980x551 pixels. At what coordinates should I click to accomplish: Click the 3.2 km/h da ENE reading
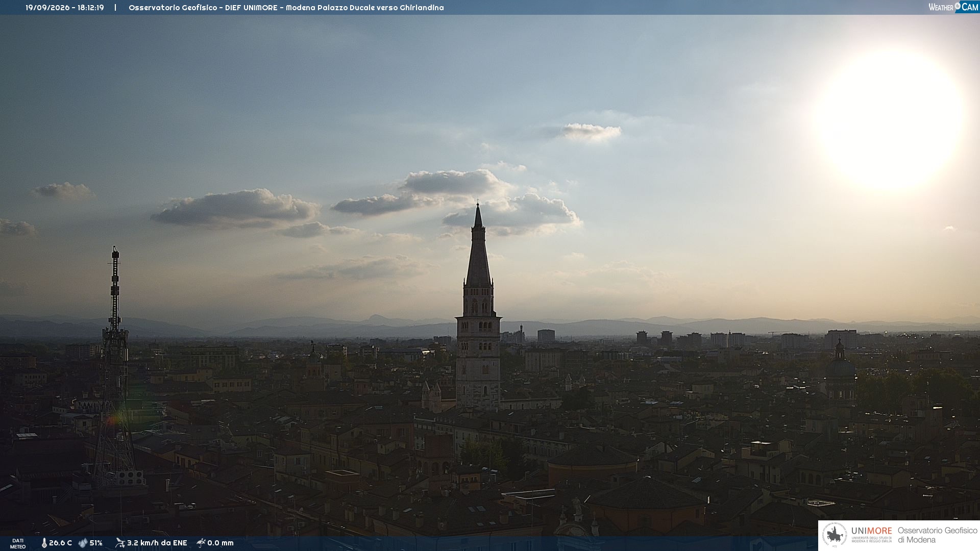tap(157, 543)
